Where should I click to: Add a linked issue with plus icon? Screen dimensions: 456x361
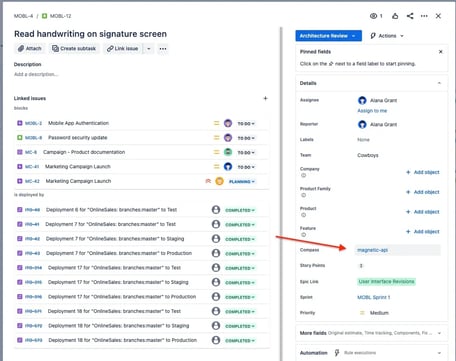(x=265, y=98)
